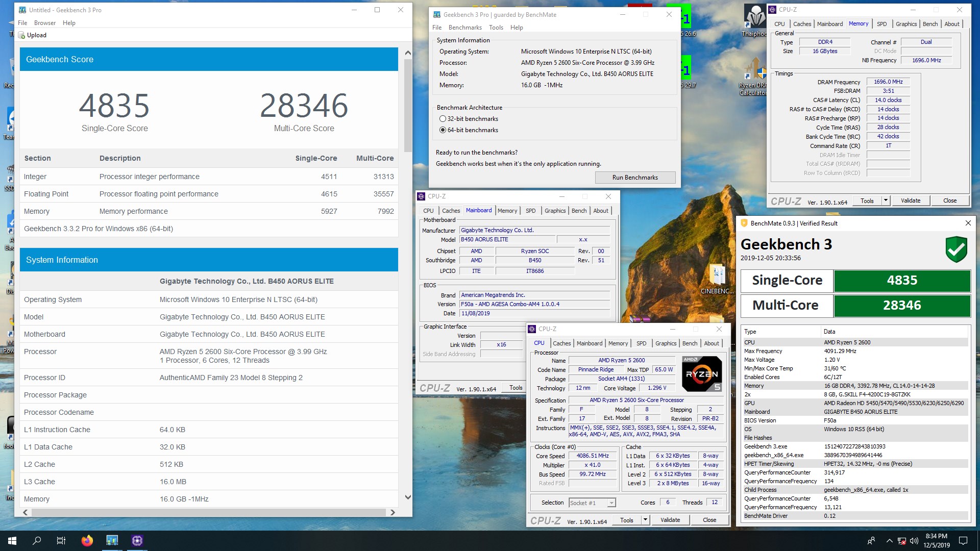
Task: Open Windows Start menu
Action: point(12,541)
